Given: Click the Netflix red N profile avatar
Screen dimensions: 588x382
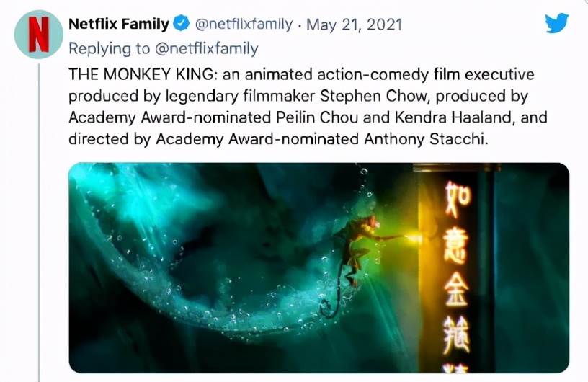Looking at the screenshot, I should [x=39, y=35].
